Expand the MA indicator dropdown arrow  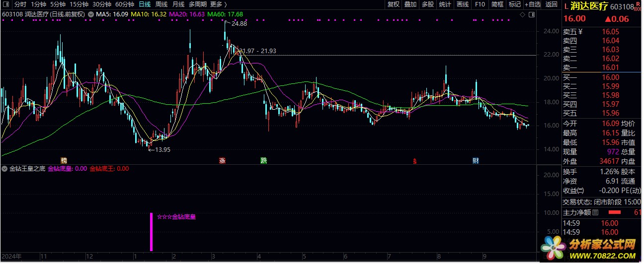(x=90, y=15)
